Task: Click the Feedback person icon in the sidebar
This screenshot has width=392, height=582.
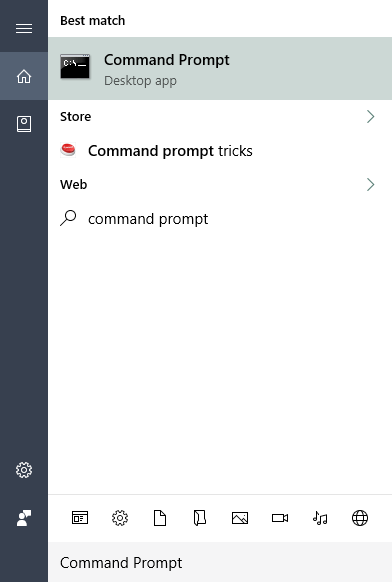Action: [x=24, y=517]
